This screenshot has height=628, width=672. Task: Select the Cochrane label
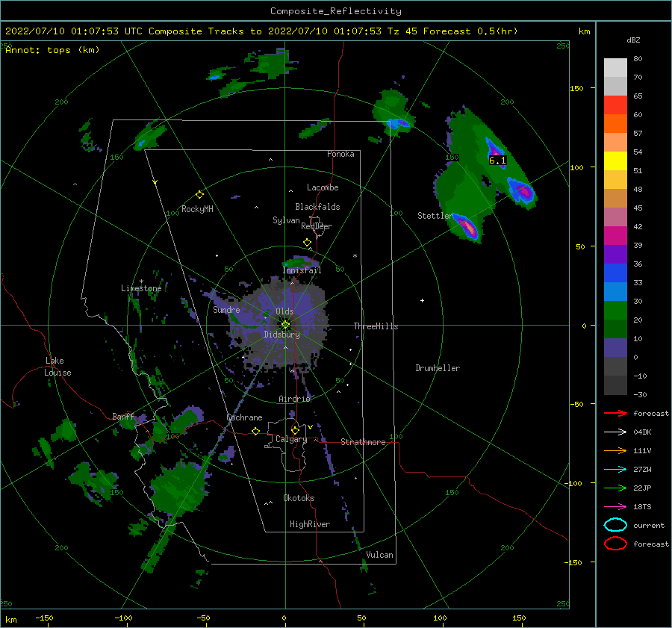click(x=244, y=417)
